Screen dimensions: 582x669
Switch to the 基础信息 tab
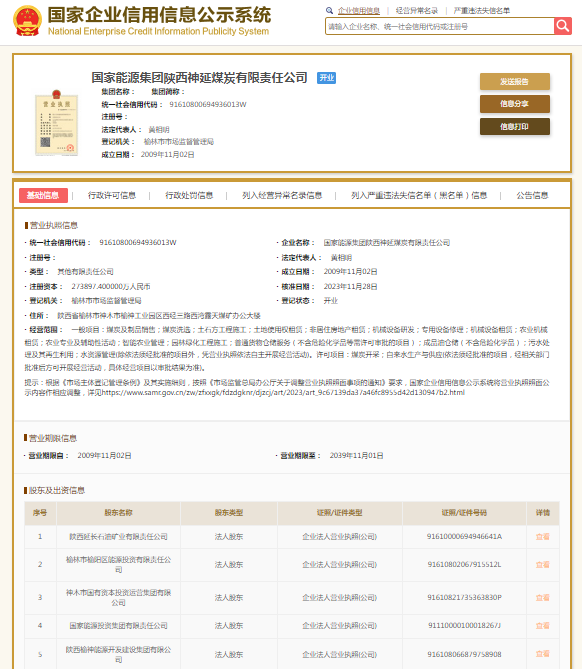(43, 195)
